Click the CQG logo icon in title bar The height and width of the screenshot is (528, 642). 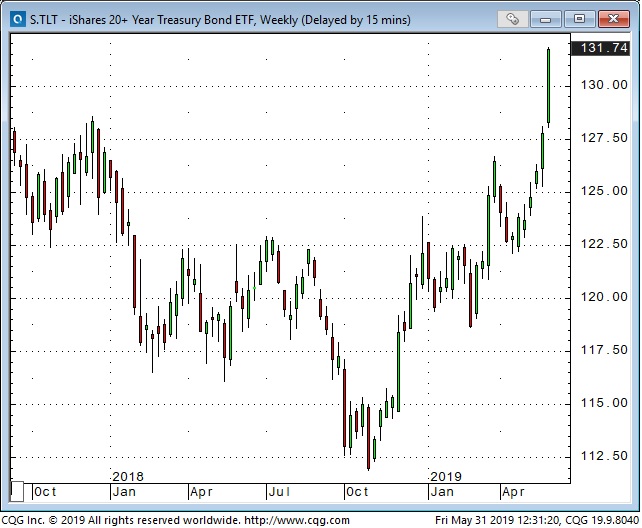(x=18, y=19)
